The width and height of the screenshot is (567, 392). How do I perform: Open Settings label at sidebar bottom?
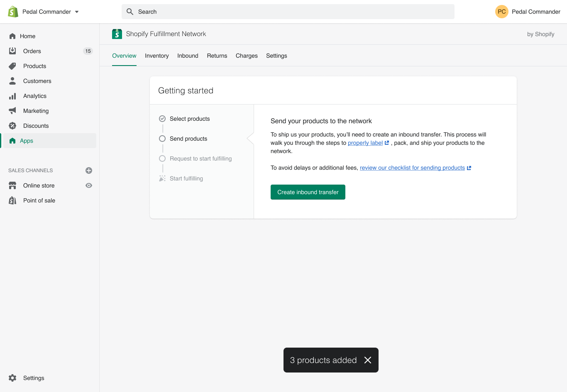[34, 378]
